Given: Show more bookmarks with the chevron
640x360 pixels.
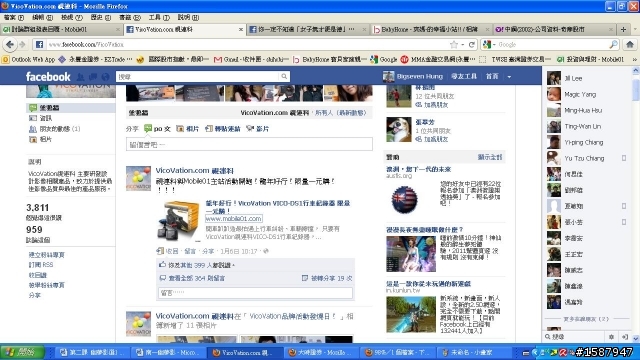Looking at the screenshot, I should pos(635,60).
